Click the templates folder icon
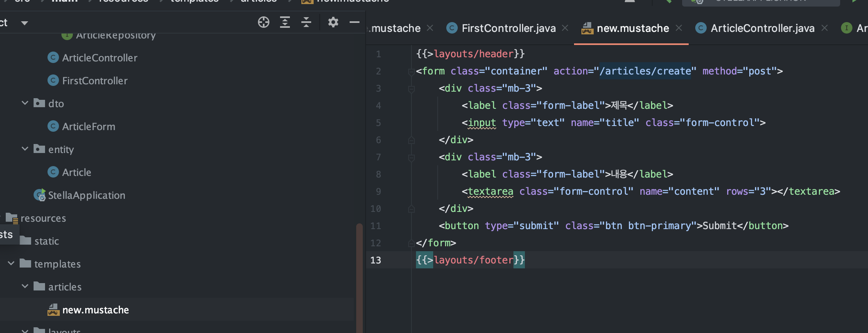The height and width of the screenshot is (333, 868). tap(25, 263)
